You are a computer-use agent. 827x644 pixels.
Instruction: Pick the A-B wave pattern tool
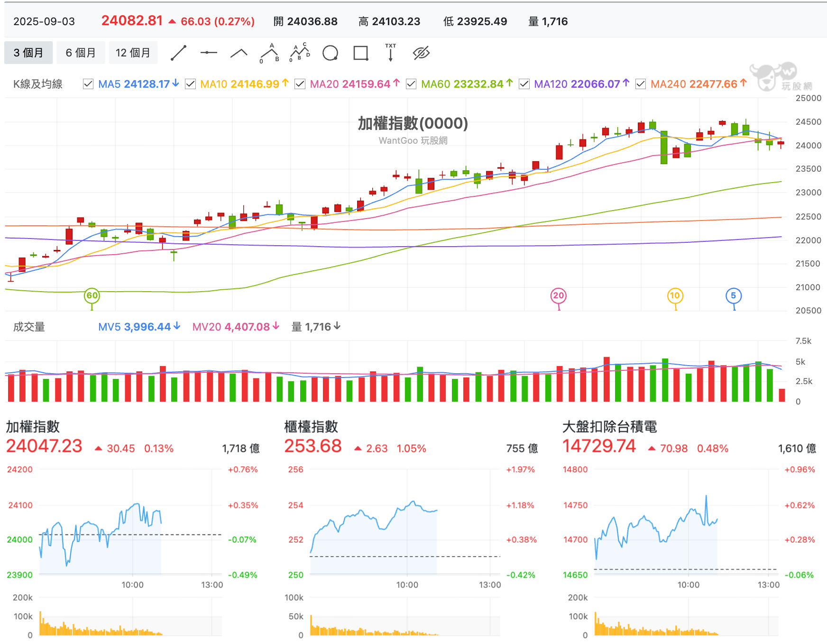(269, 53)
